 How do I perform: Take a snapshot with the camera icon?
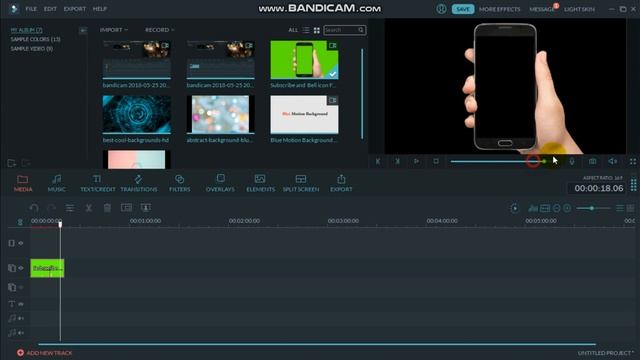tap(592, 162)
